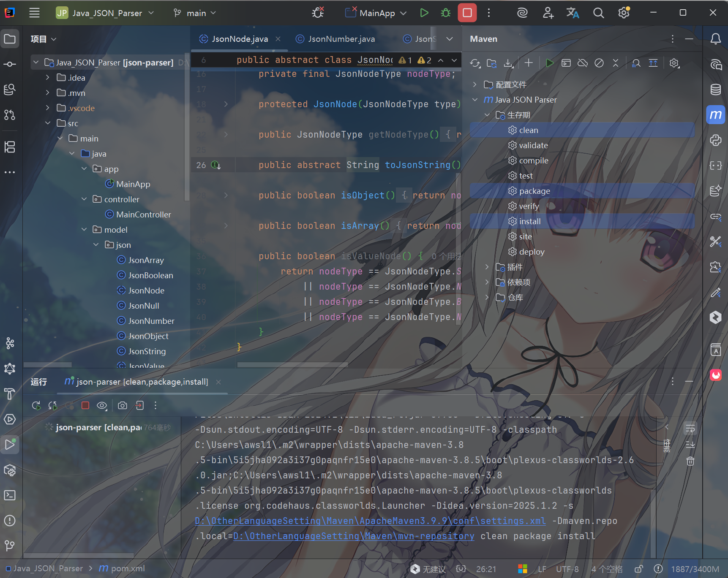The width and height of the screenshot is (728, 578).
Task: Open the MainApp run configuration dropdown
Action: [376, 13]
